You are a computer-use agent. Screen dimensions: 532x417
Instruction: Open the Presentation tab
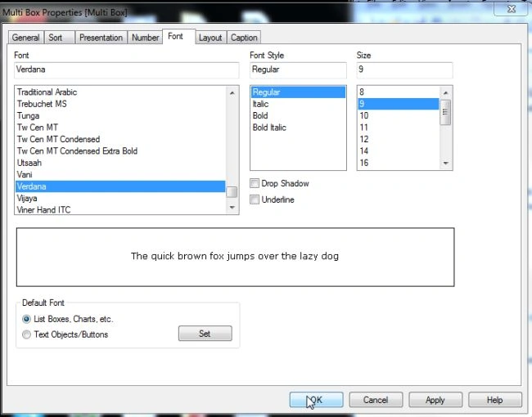[x=101, y=38]
